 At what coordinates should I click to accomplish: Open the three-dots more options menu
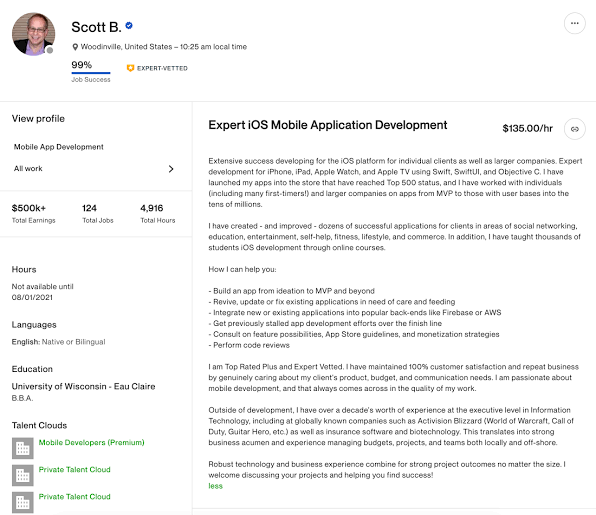pyautogui.click(x=574, y=24)
